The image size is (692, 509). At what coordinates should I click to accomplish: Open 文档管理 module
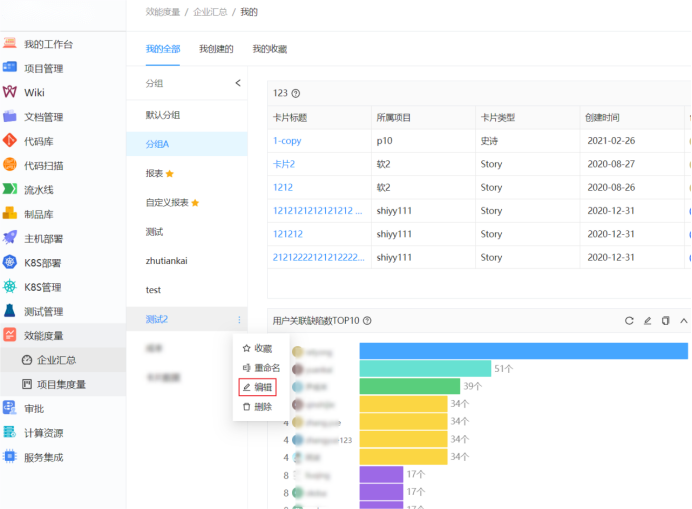pos(43,117)
